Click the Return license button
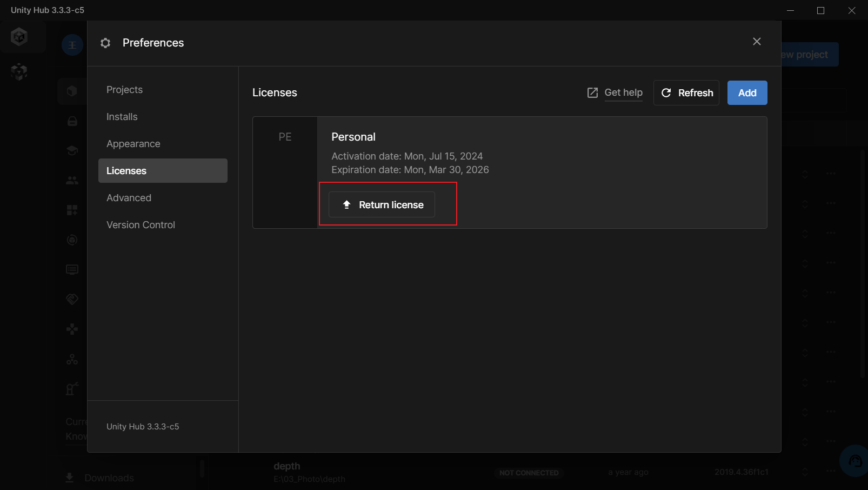 (x=382, y=204)
